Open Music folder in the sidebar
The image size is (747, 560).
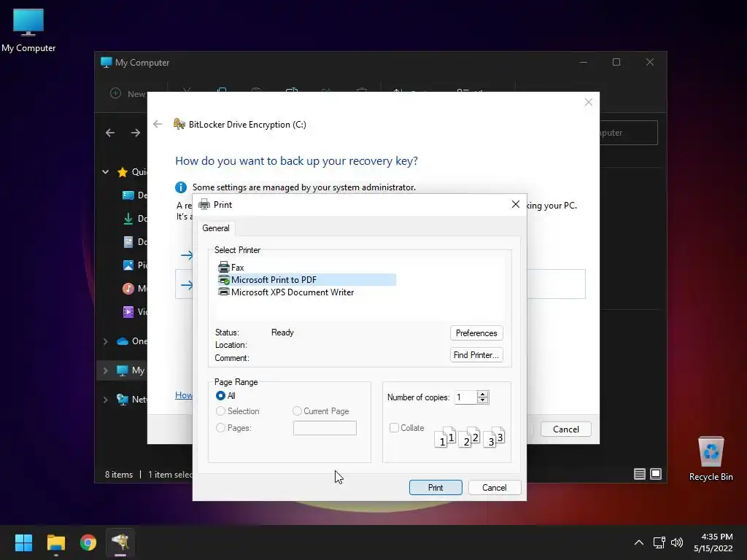coord(135,289)
